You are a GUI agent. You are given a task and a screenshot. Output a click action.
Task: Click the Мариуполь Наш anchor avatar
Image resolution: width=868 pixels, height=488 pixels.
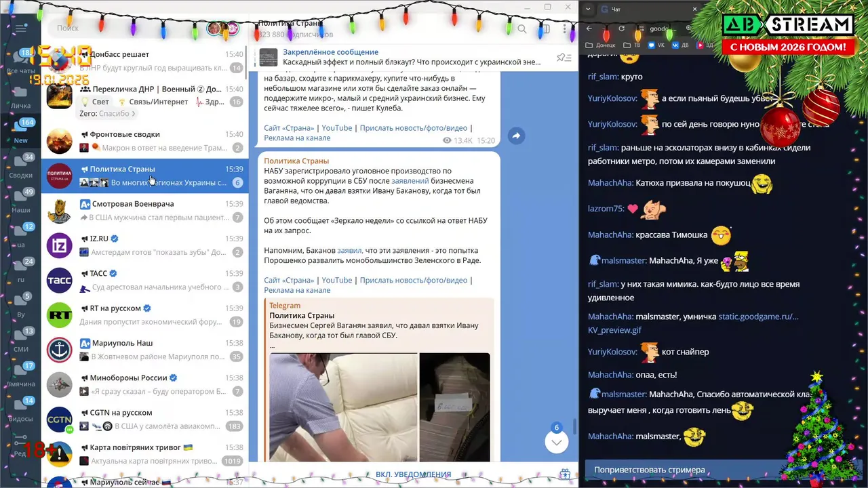60,350
